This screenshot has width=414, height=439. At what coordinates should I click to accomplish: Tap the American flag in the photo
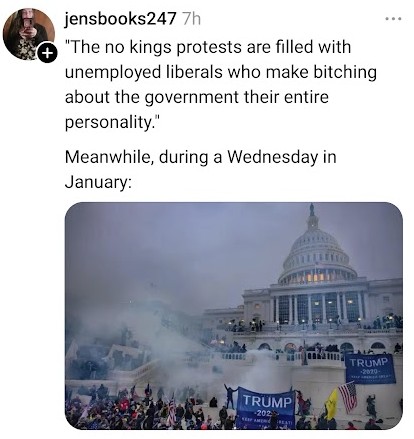pos(348,397)
